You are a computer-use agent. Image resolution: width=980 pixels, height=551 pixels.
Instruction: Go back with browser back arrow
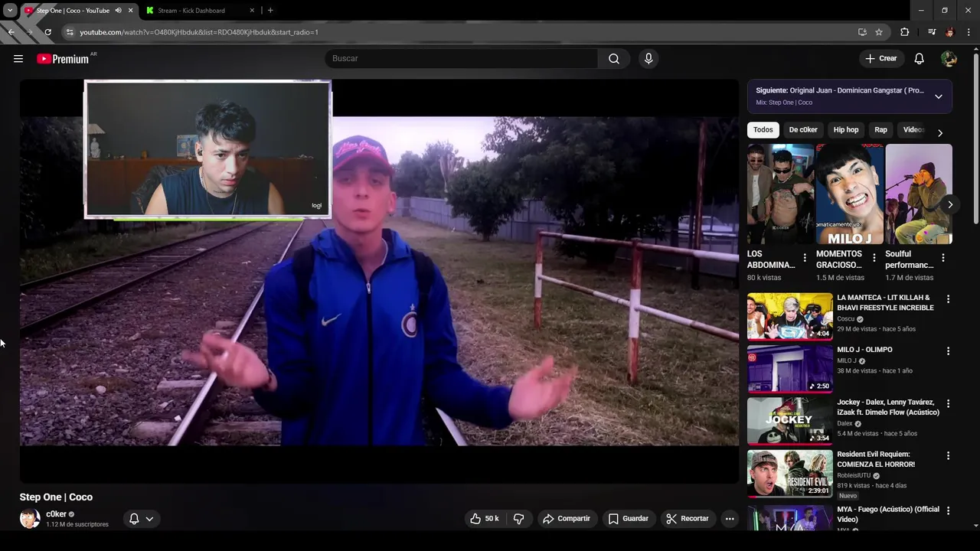point(11,32)
